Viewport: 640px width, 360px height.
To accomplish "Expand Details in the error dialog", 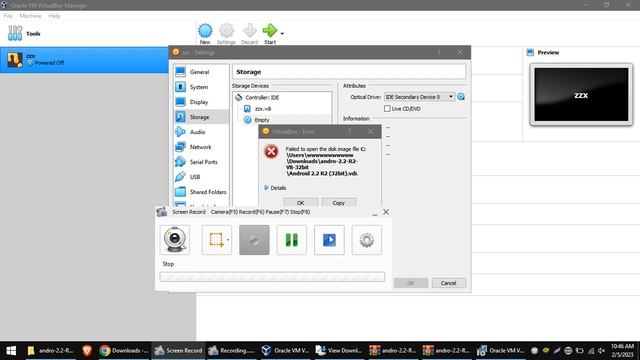I will [275, 188].
